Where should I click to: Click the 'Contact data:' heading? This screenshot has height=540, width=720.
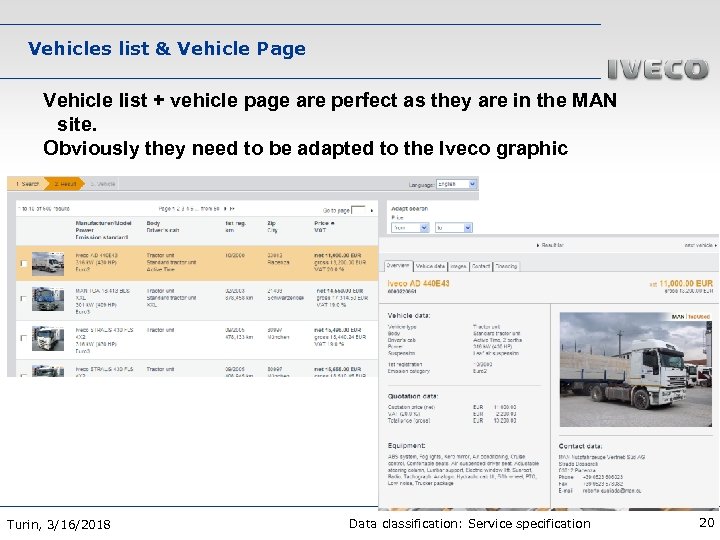(x=580, y=446)
